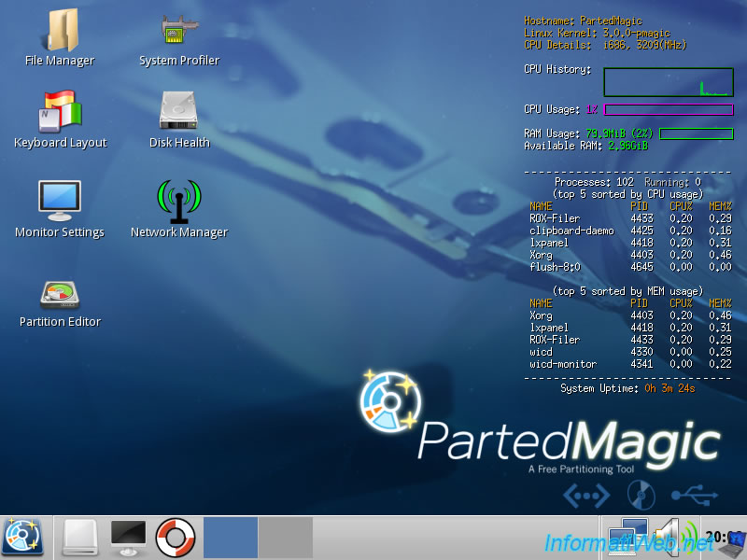Open Monitor Settings
The width and height of the screenshot is (747, 560).
60,201
